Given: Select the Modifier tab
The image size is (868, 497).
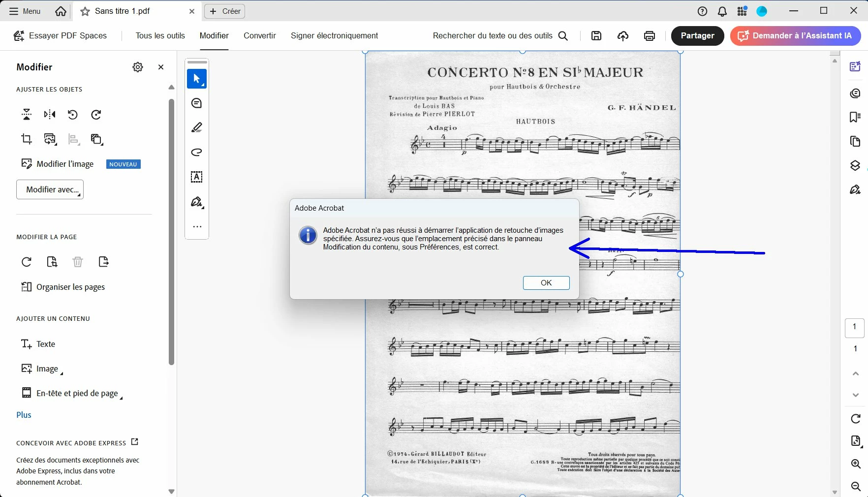Looking at the screenshot, I should [214, 35].
